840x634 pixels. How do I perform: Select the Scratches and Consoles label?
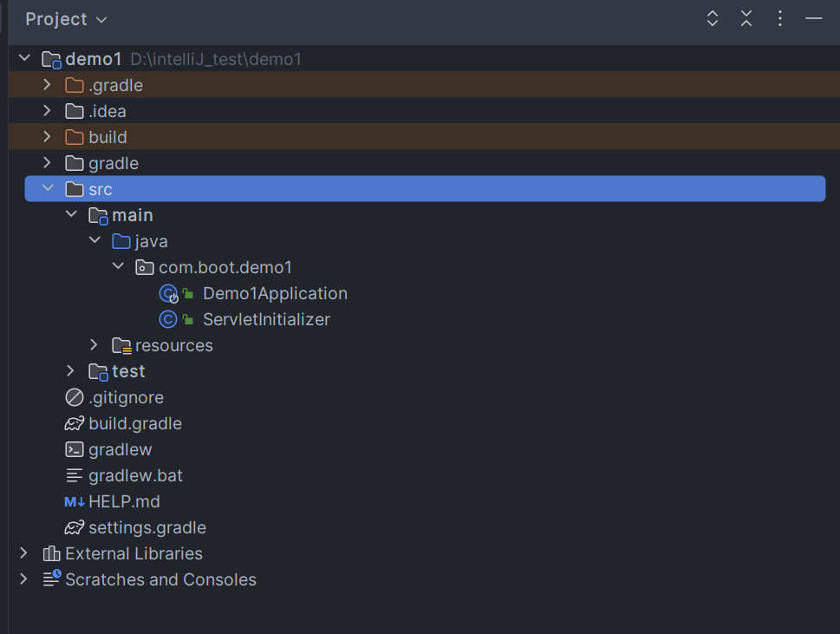coord(160,579)
